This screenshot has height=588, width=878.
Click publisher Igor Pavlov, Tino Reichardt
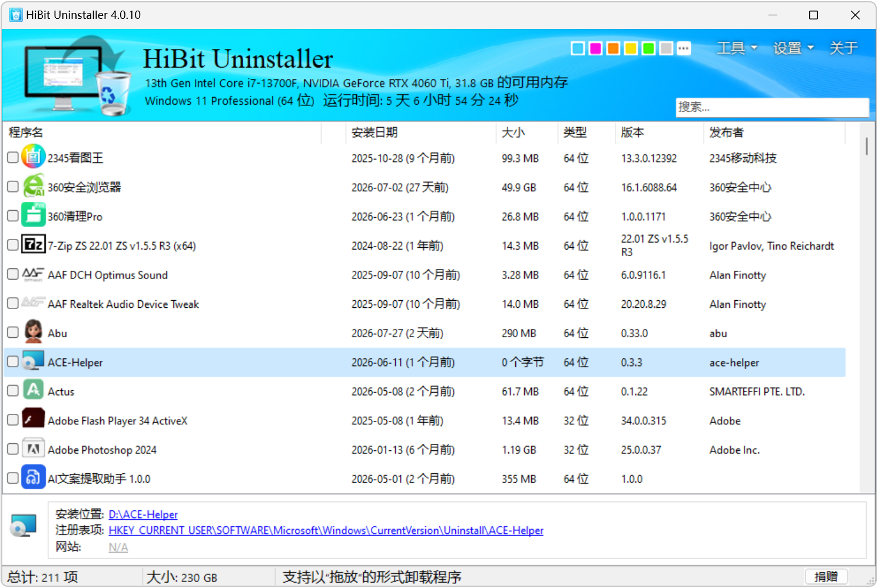[x=771, y=246]
